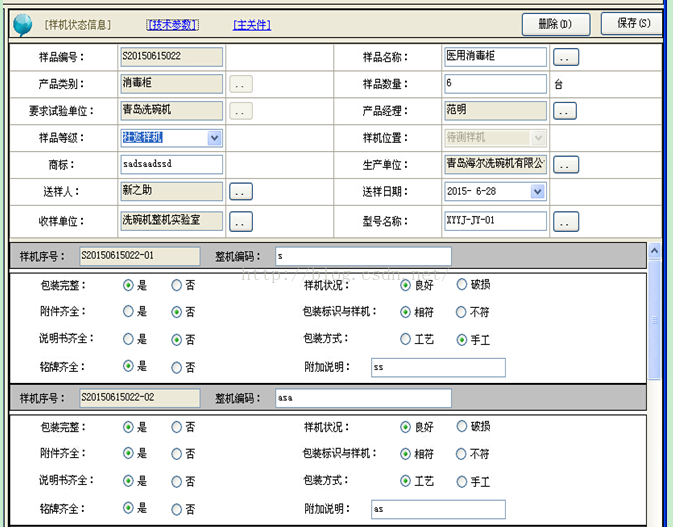Select 相符 for 包装标识与样机 in sample -01

pos(405,312)
